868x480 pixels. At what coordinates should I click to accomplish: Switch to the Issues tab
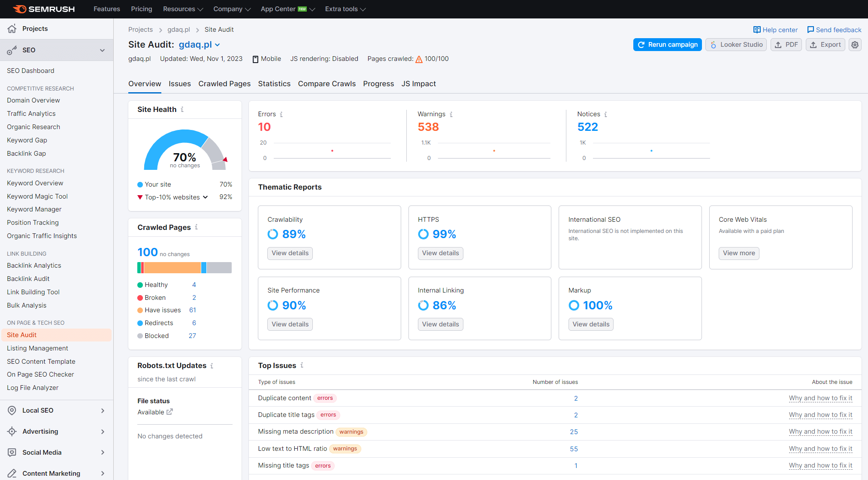tap(179, 84)
